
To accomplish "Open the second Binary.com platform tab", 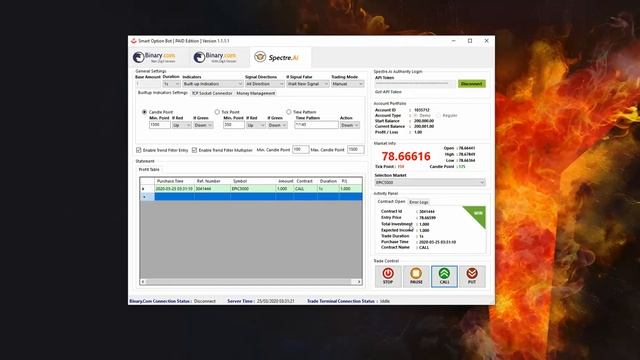I will (215, 58).
